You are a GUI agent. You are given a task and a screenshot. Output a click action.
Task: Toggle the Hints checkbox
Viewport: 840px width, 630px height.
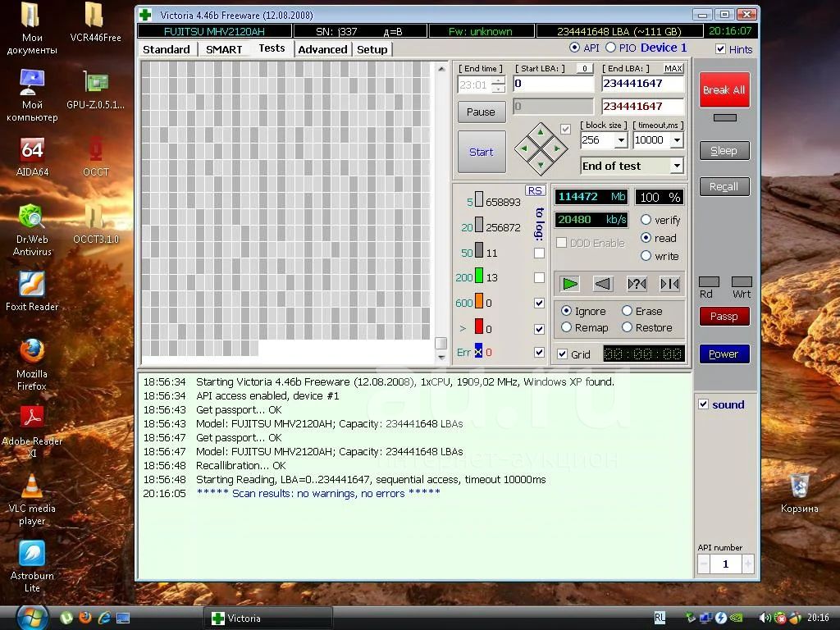pyautogui.click(x=720, y=49)
